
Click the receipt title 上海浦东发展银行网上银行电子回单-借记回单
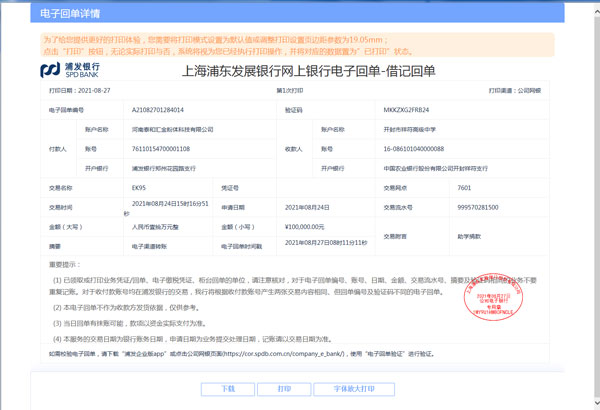[x=308, y=71]
